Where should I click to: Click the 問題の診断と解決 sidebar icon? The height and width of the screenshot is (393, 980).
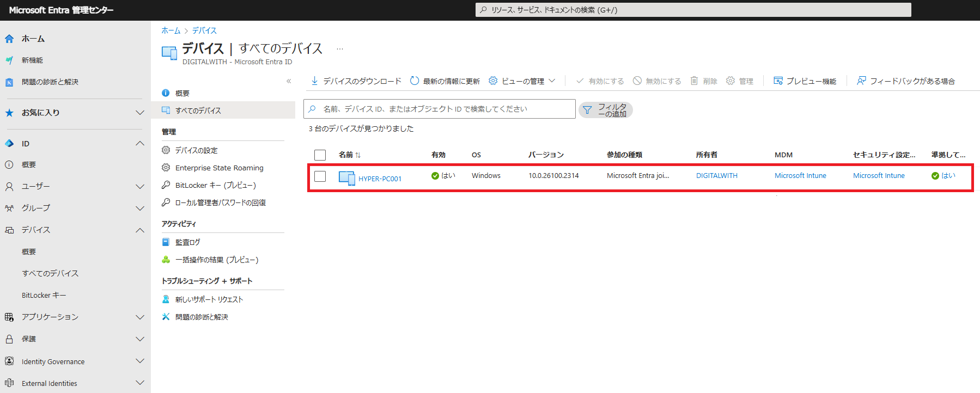click(x=9, y=82)
